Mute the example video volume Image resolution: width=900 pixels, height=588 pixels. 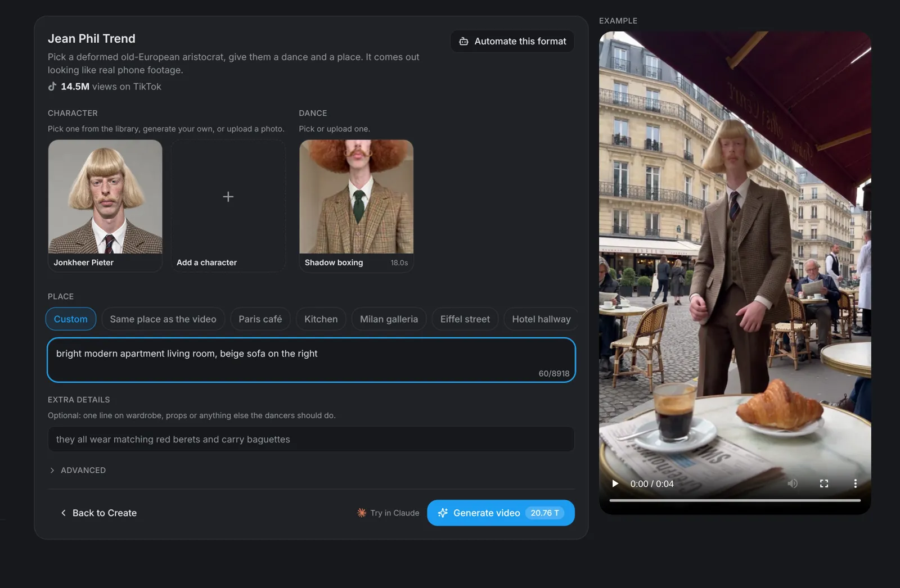793,483
